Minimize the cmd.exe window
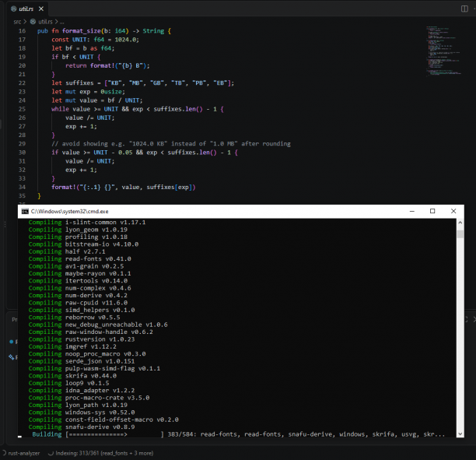This screenshot has height=460, width=476. point(412,211)
